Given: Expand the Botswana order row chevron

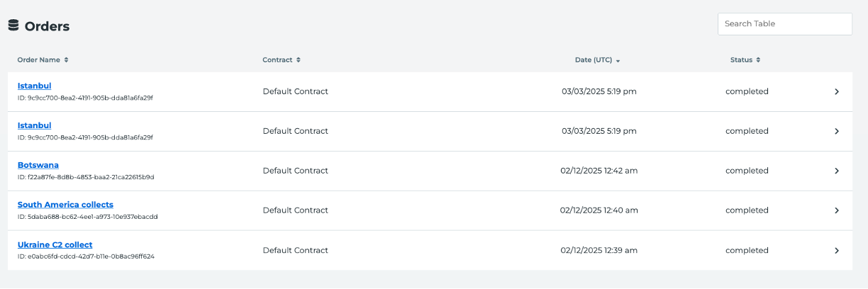Looking at the screenshot, I should 837,171.
